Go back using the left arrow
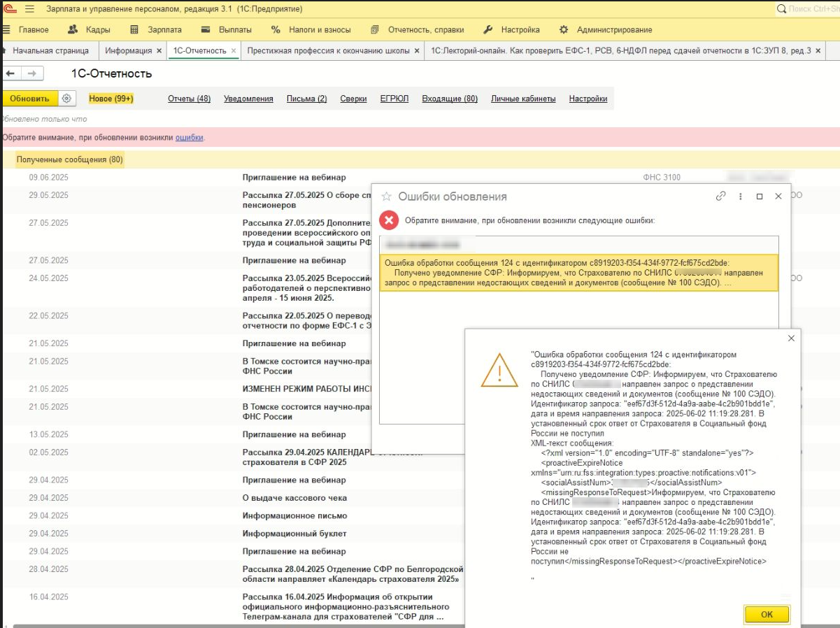The height and width of the screenshot is (628, 840). [x=10, y=73]
